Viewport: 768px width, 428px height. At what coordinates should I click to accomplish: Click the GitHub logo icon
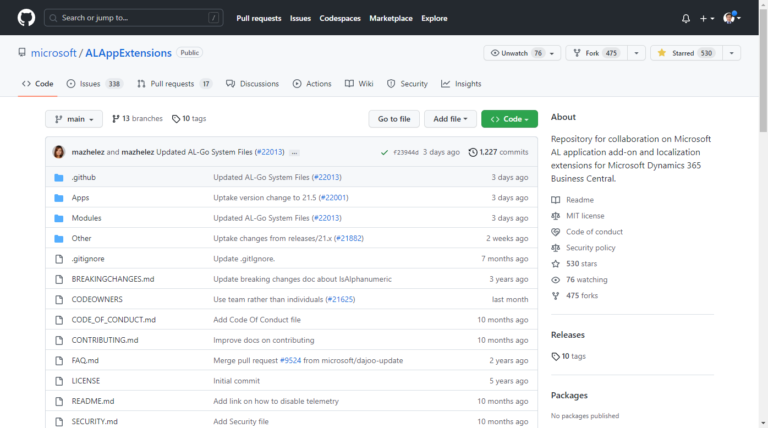(26, 18)
